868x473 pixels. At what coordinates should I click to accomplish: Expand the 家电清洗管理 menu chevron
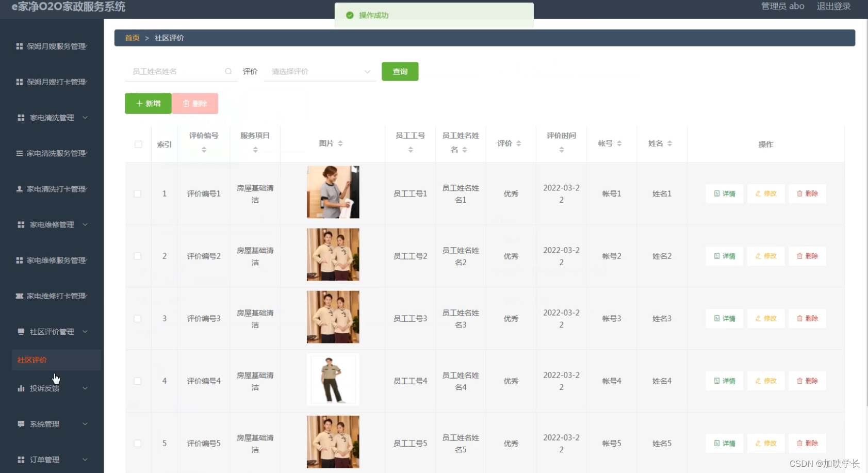85,117
